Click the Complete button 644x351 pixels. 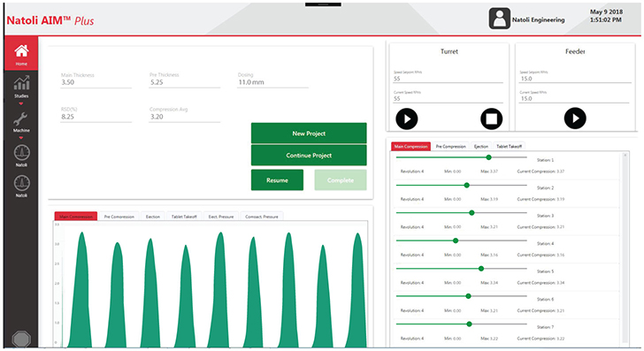tap(341, 180)
